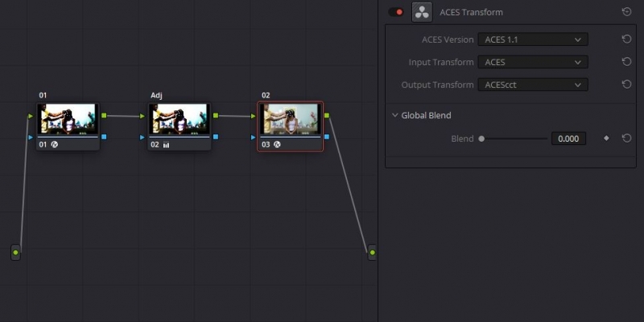
Task: Reset the Output Transform setting
Action: (627, 85)
